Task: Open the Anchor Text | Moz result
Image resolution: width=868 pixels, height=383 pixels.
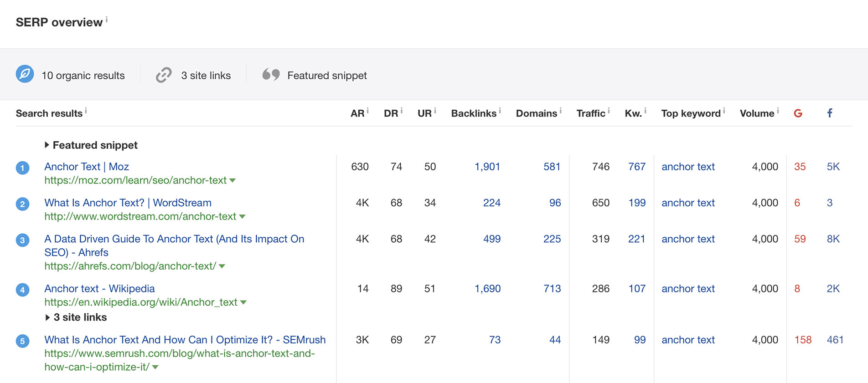Action: (x=87, y=167)
